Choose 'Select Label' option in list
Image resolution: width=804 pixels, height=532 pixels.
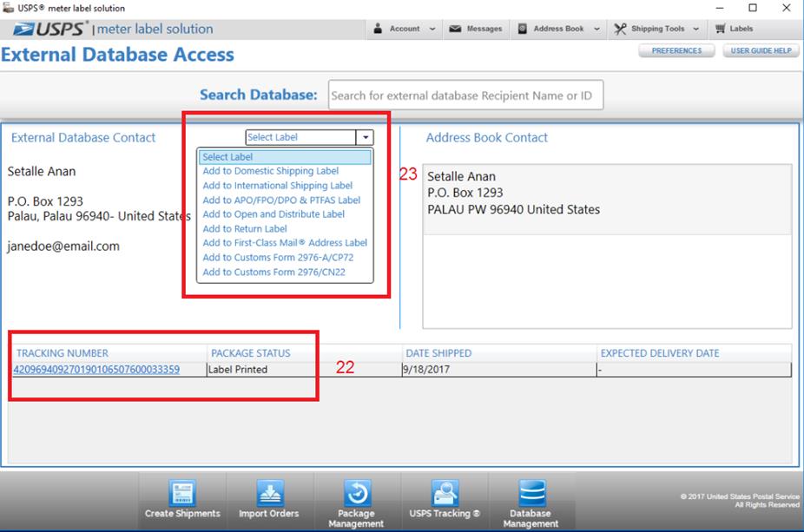click(285, 157)
